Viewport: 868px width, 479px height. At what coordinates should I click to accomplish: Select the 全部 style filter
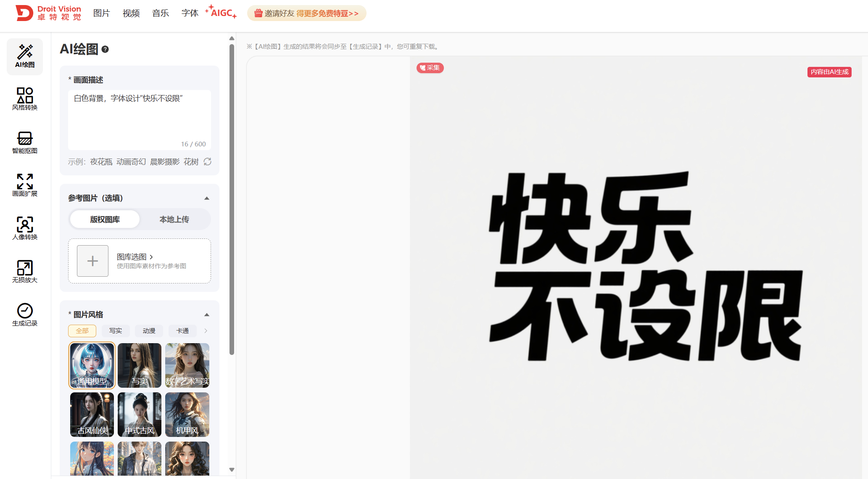[x=82, y=331]
